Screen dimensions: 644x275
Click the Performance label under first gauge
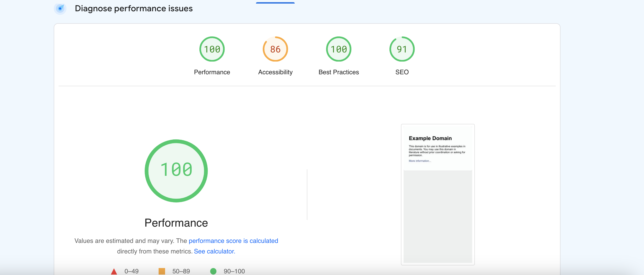[212, 72]
